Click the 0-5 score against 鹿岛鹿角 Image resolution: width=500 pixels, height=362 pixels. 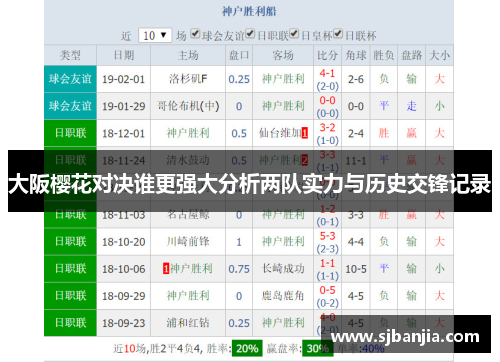coord(327,290)
